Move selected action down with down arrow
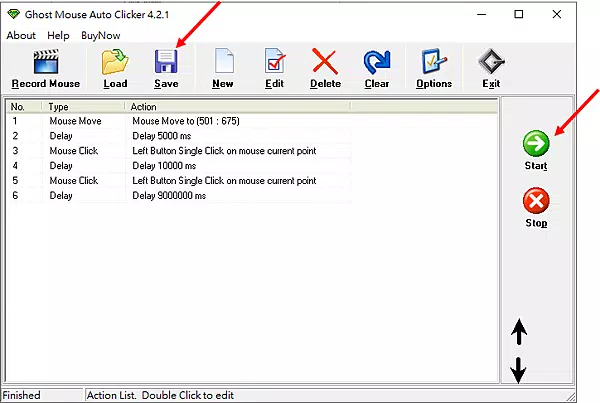The height and width of the screenshot is (403, 600). [518, 370]
